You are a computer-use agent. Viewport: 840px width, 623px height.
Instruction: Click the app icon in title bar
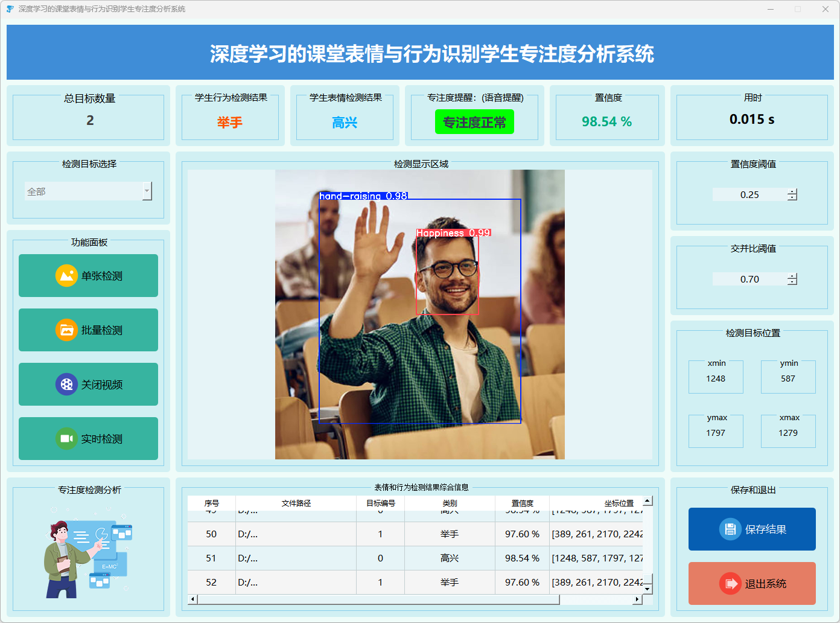click(10, 9)
